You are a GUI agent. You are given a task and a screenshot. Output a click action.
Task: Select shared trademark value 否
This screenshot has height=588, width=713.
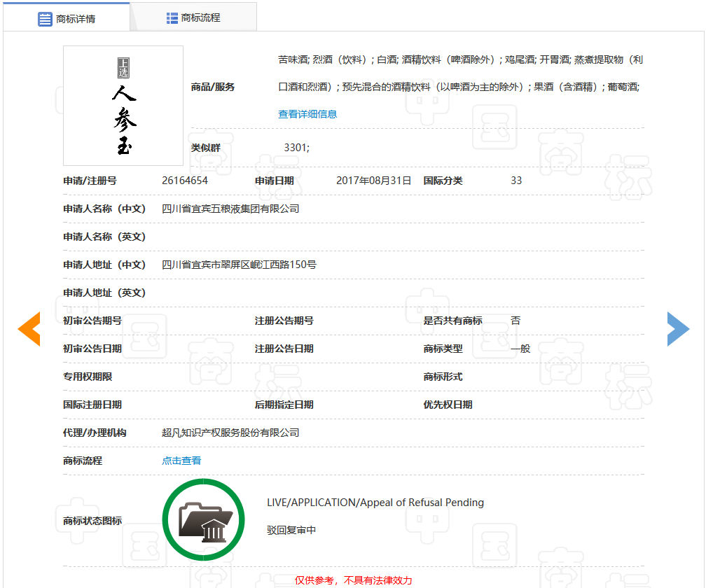[515, 321]
